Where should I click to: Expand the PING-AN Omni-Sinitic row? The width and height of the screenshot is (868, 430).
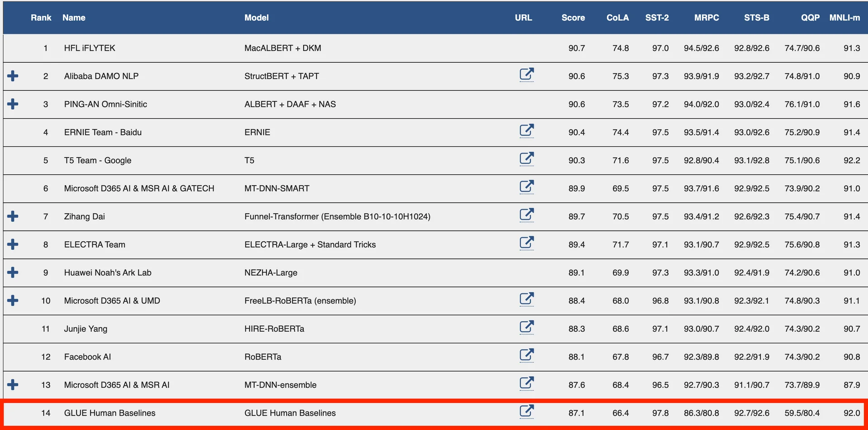13,104
